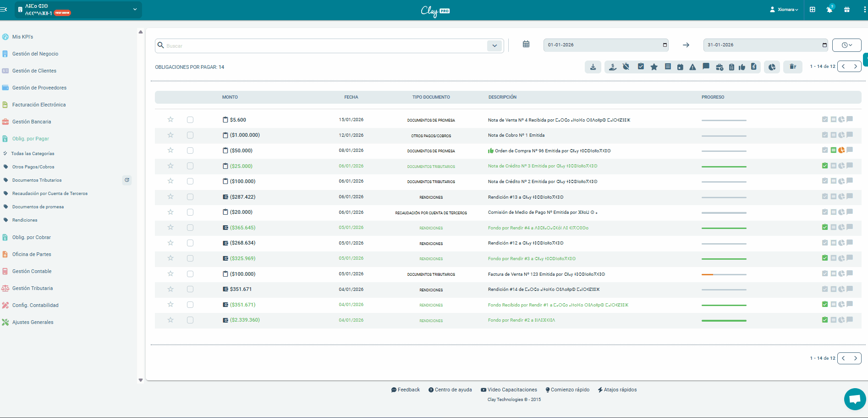Open the Xiomara user menu
This screenshot has width=868, height=418.
784,9
